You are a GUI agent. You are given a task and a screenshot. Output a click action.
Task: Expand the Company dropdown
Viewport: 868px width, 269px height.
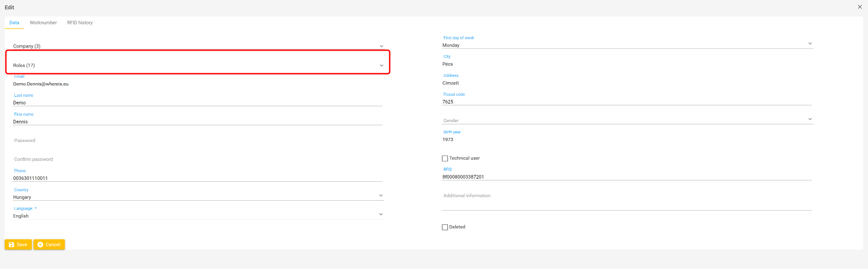coord(381,46)
